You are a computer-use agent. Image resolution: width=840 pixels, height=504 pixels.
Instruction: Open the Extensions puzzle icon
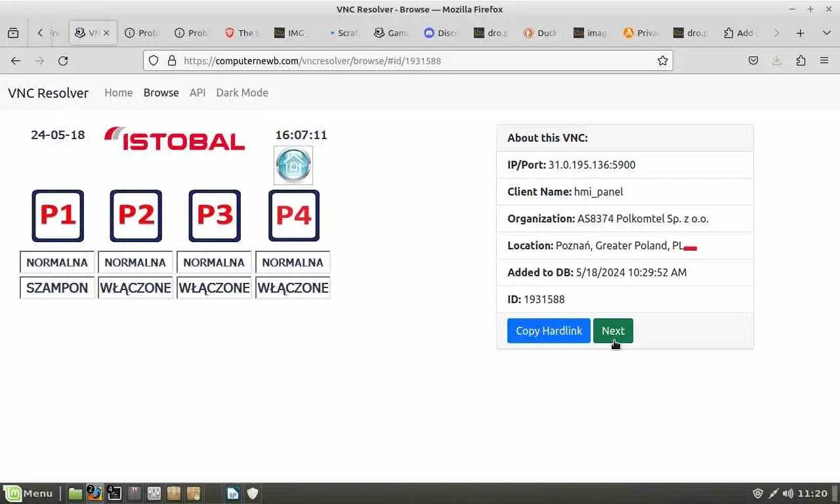(x=801, y=60)
